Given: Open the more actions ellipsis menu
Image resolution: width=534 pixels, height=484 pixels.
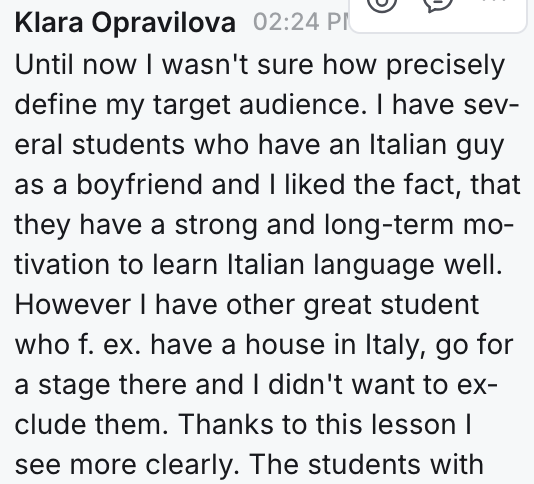Looking at the screenshot, I should tap(493, 2).
